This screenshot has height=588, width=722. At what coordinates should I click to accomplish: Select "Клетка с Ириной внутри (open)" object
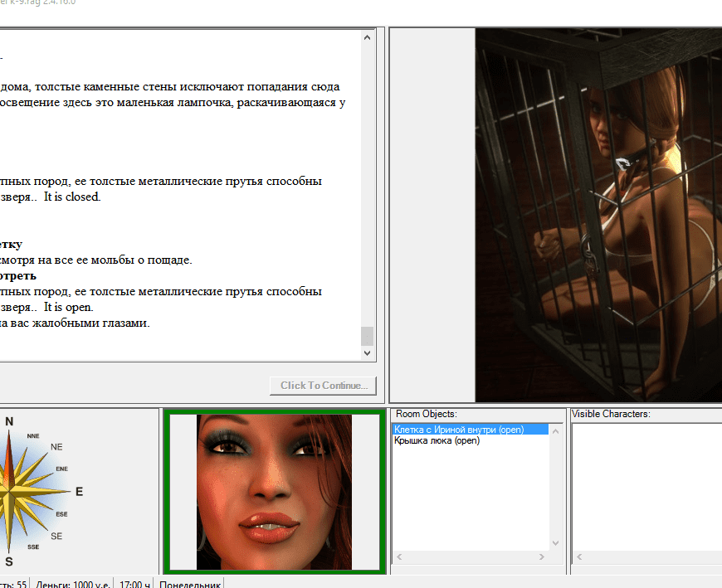[x=459, y=430]
